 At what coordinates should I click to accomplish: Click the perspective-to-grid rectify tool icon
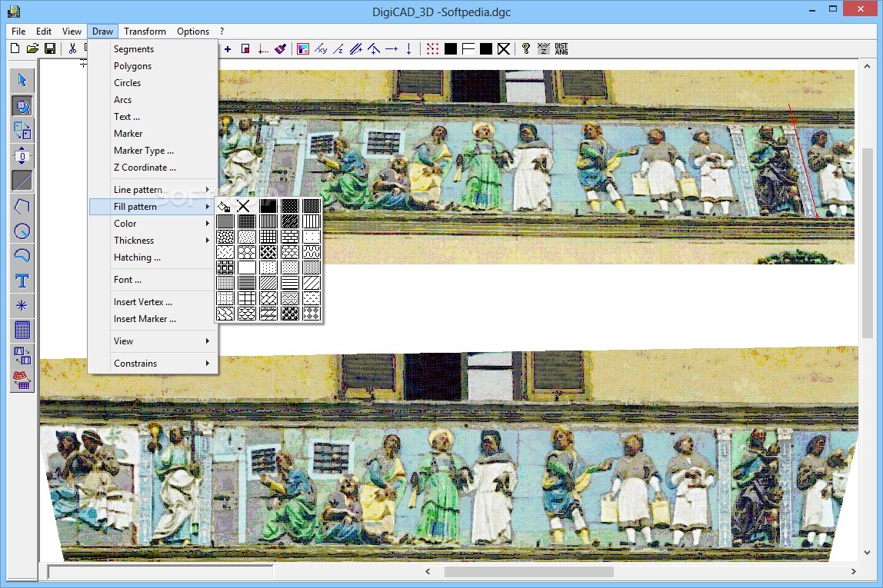tap(22, 356)
